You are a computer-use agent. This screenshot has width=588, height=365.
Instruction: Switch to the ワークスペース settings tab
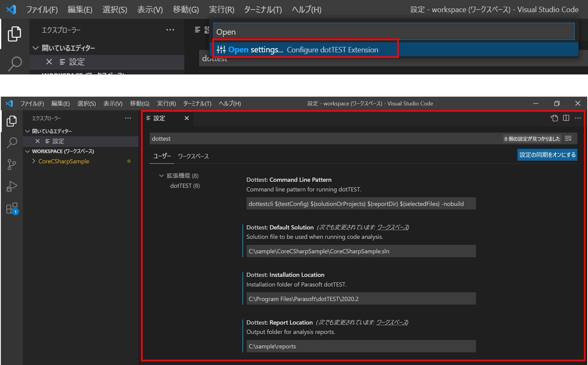tap(193, 156)
